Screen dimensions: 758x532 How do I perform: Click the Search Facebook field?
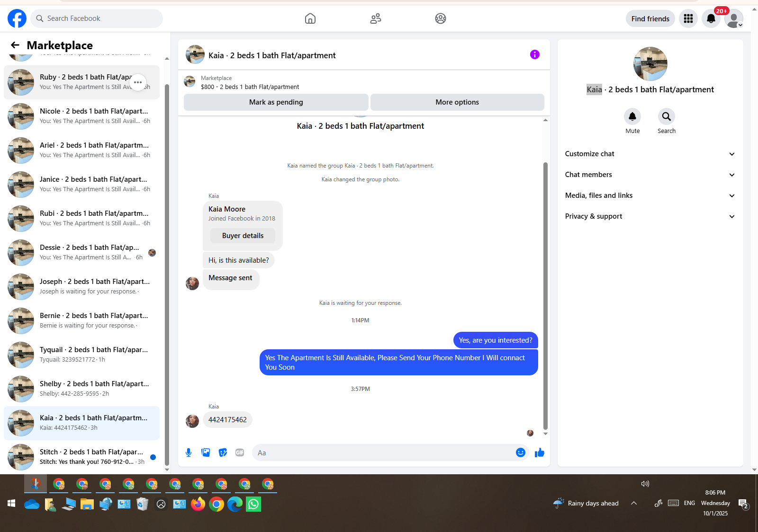pos(97,18)
